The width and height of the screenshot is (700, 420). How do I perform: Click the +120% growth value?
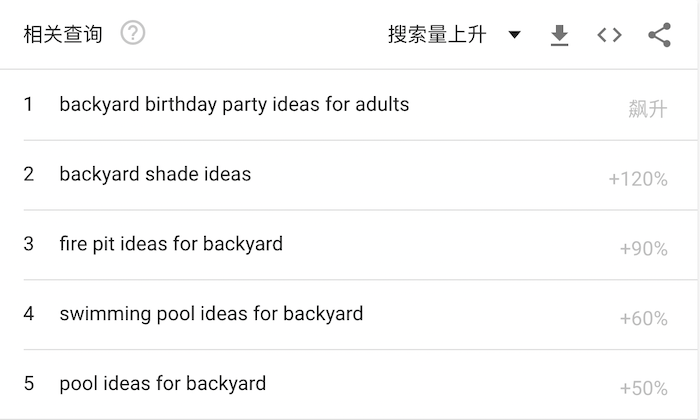click(x=638, y=179)
